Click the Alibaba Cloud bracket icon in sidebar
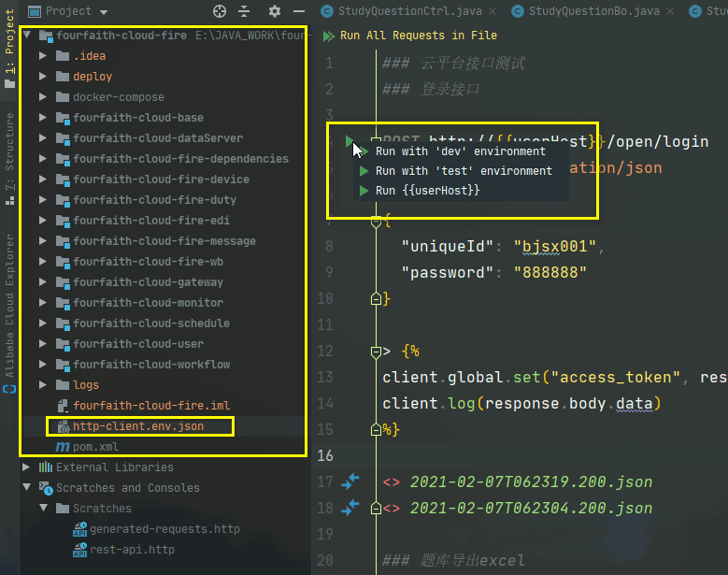Screen dimensions: 728x575 9,389
